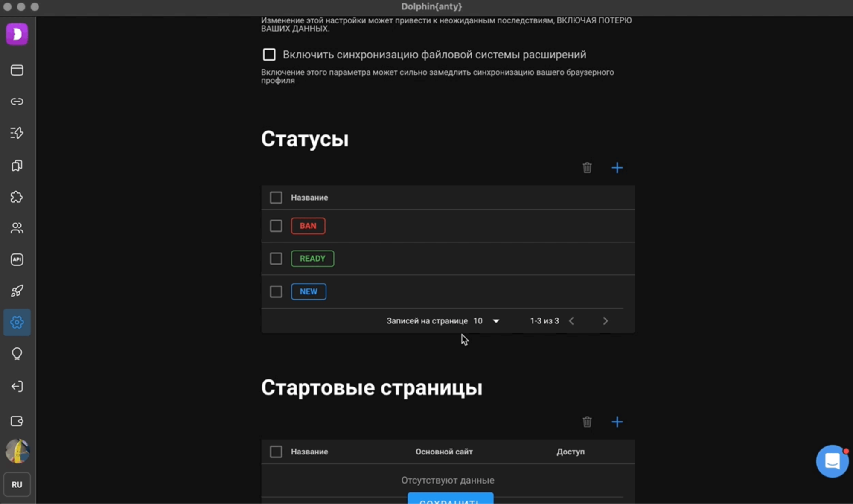853x504 pixels.
Task: Open the automation scenarios lightning icon
Action: pyautogui.click(x=17, y=133)
